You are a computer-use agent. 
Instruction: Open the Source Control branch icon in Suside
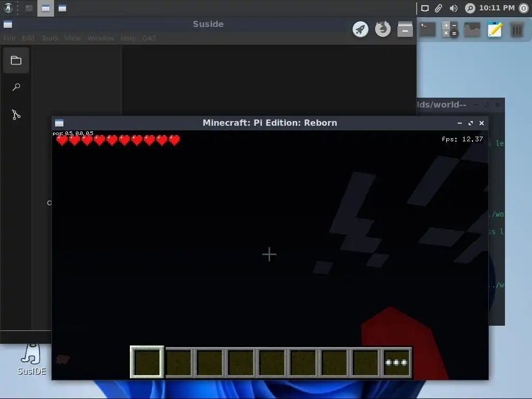[x=16, y=114]
